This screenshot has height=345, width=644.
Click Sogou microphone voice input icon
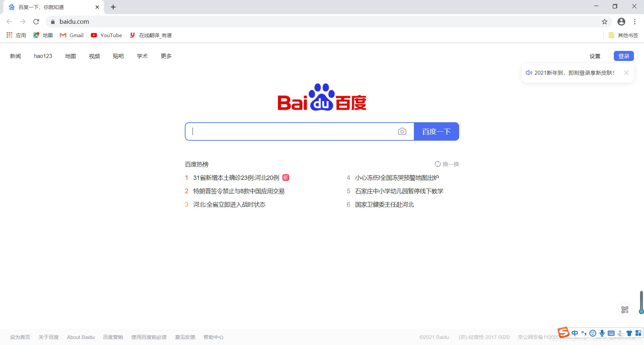[x=602, y=333]
